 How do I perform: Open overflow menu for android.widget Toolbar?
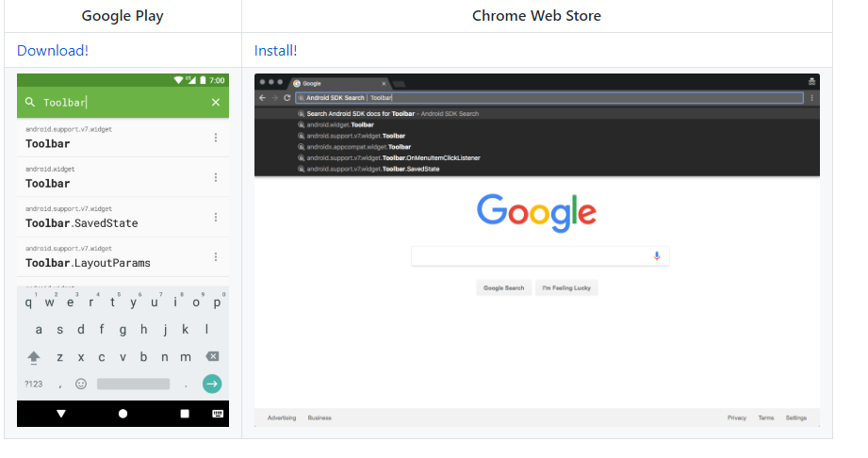click(x=216, y=177)
